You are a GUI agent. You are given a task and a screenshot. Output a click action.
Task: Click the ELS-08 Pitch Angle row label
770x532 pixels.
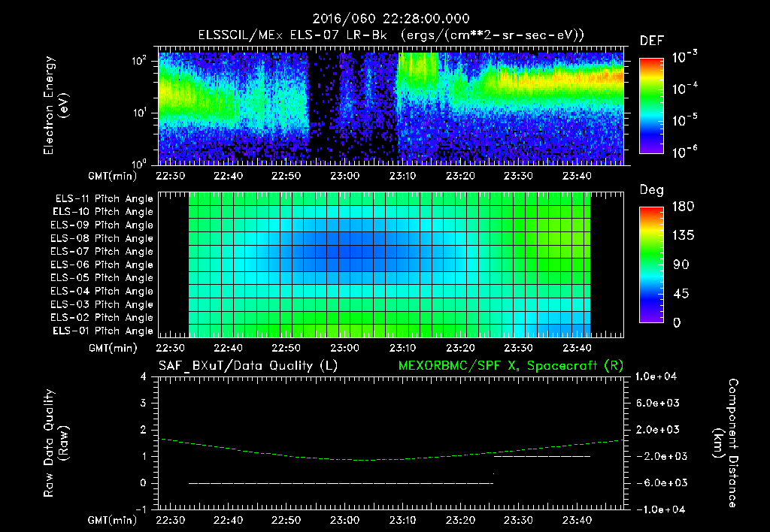tap(102, 238)
